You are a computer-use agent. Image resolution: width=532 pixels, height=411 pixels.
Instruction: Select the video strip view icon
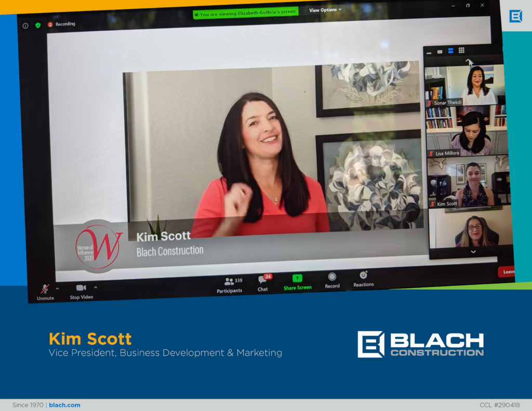coord(451,51)
